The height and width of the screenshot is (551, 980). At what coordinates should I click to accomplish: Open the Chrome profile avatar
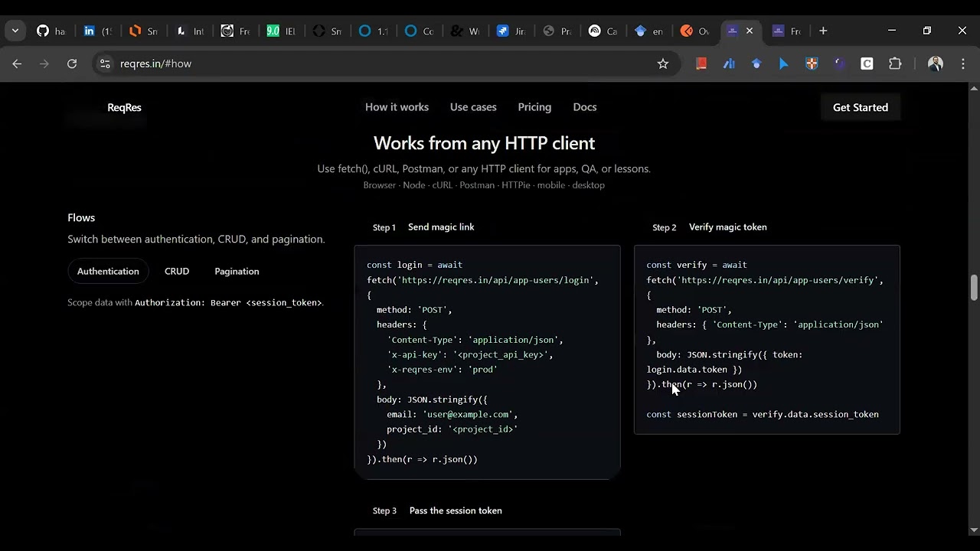[x=935, y=64]
